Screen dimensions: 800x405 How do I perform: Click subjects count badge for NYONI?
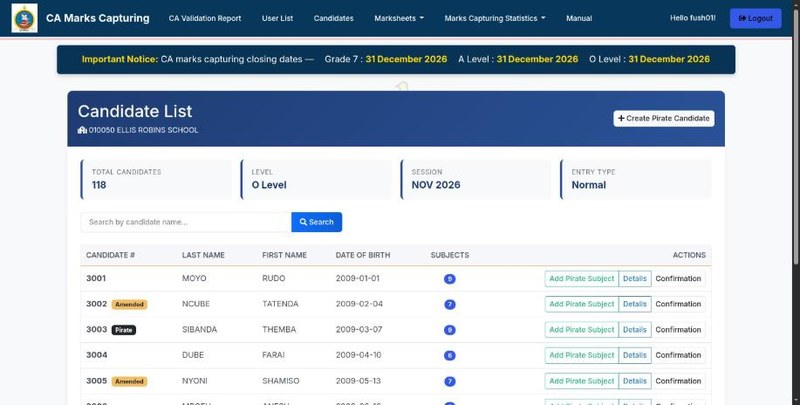coord(449,382)
